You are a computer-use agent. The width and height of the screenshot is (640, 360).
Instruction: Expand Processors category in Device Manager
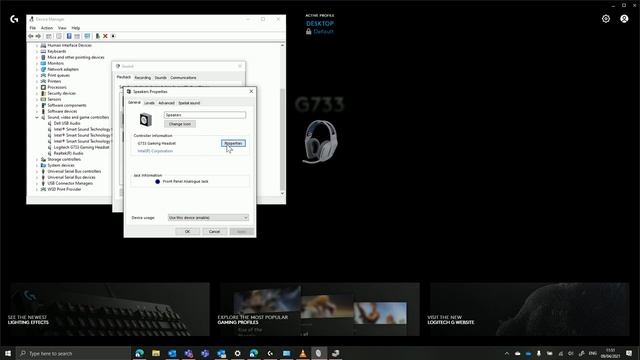click(37, 87)
